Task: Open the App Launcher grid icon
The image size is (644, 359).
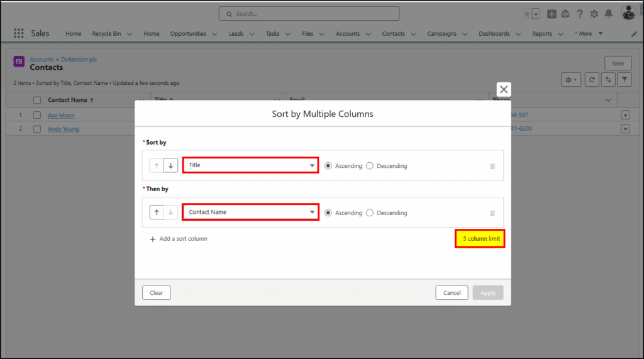Action: pos(18,33)
